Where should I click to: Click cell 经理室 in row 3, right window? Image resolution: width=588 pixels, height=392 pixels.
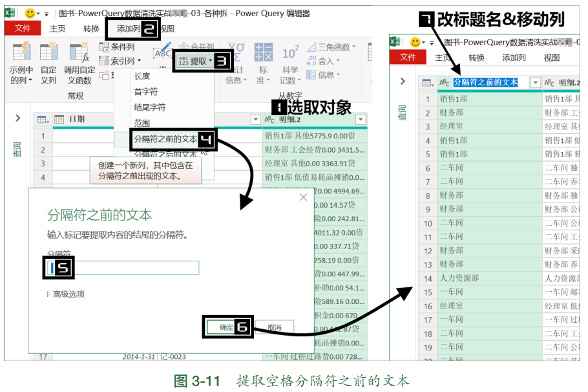489,126
